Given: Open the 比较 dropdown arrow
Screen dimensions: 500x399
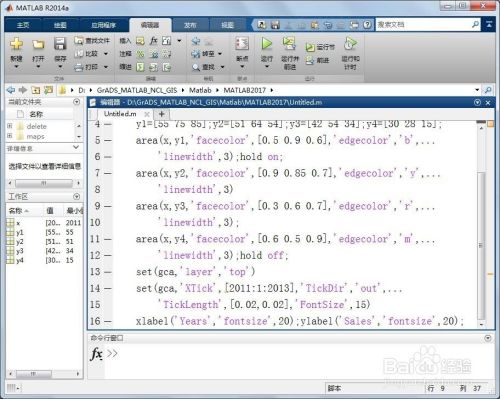Looking at the screenshot, I should tap(106, 54).
